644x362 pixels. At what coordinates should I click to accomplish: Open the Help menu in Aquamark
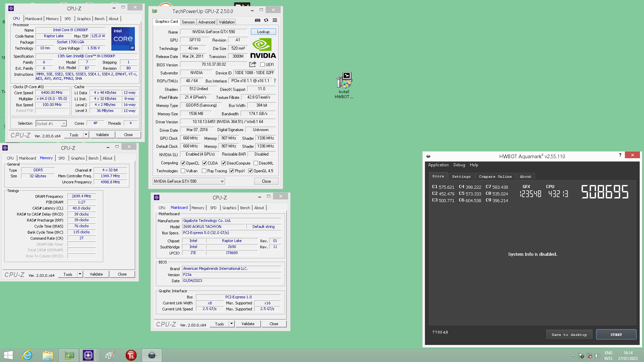click(474, 165)
